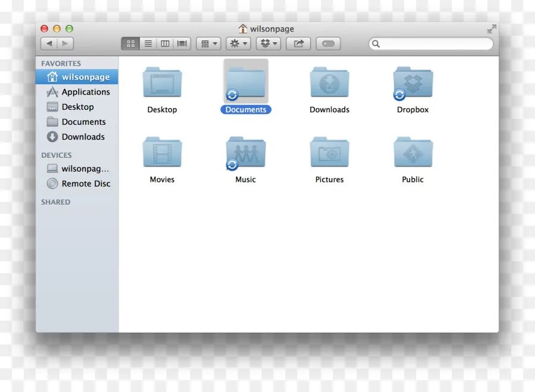Click the DEVICES sidebar heading
Screen dimensions: 535x392
(x=56, y=155)
